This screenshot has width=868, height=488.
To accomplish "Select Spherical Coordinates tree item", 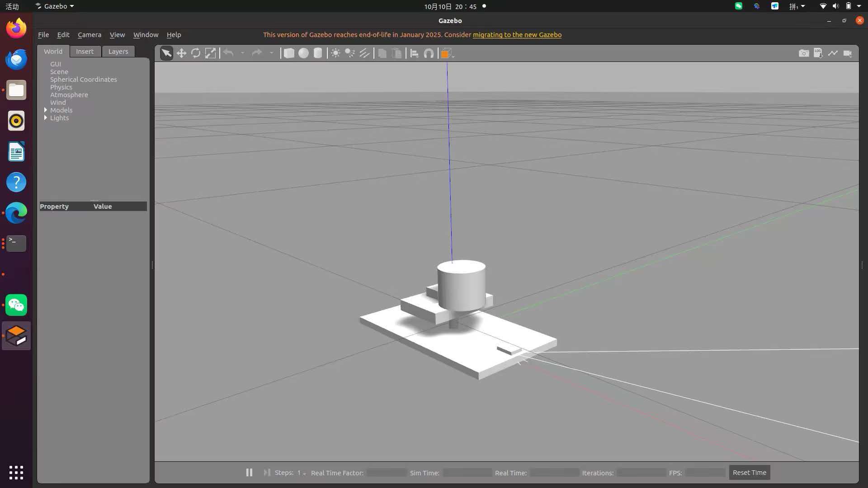I will click(84, 80).
